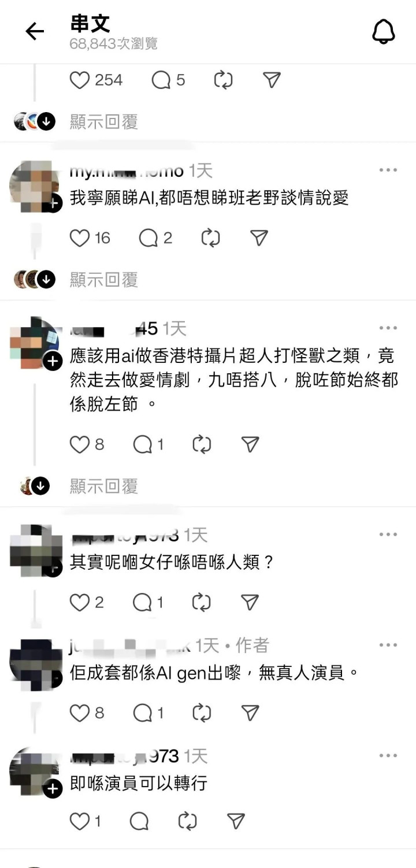Expand 顯示回復 under the 16-like comment
416x868 pixels.
point(104,280)
